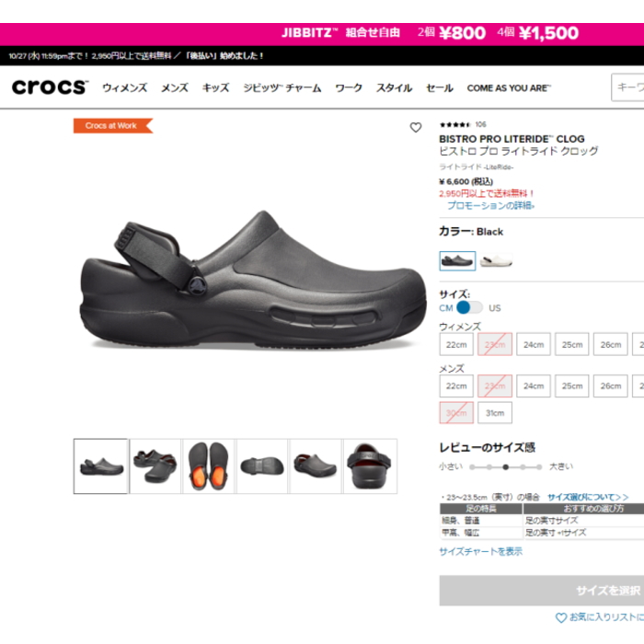
Task: Open the ジビッツ チャーム menu
Action: point(282,88)
